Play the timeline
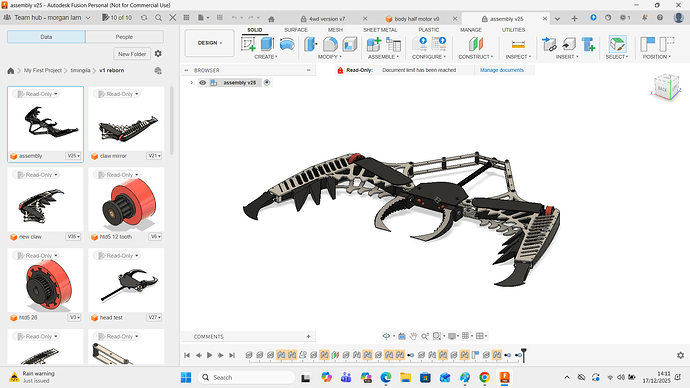 209,355
